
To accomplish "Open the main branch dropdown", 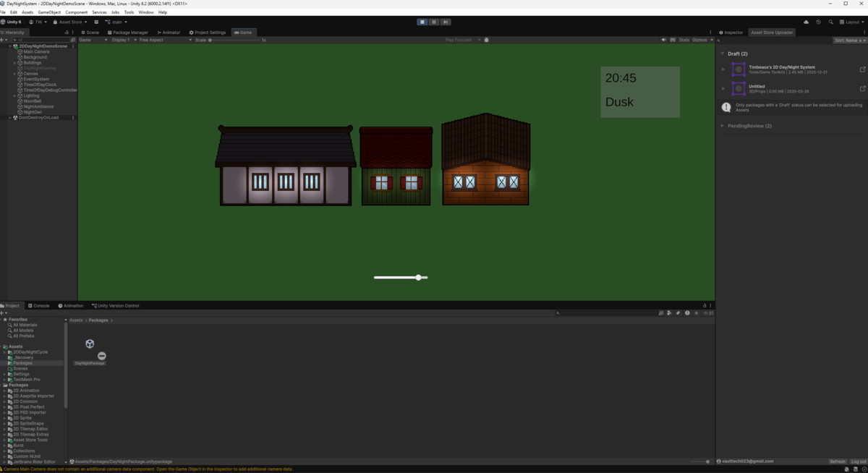I will coord(117,22).
